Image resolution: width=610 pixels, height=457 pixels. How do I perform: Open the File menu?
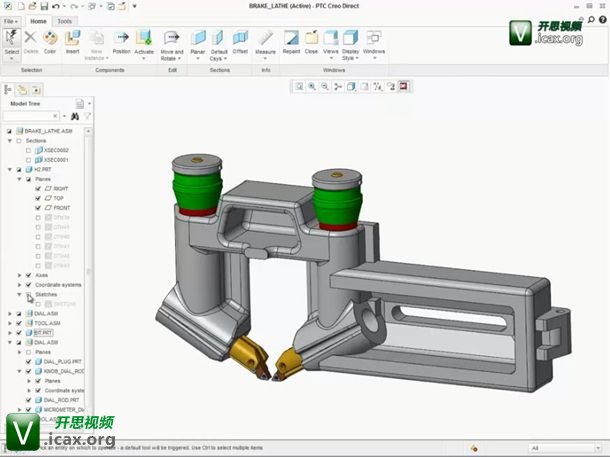[x=11, y=21]
